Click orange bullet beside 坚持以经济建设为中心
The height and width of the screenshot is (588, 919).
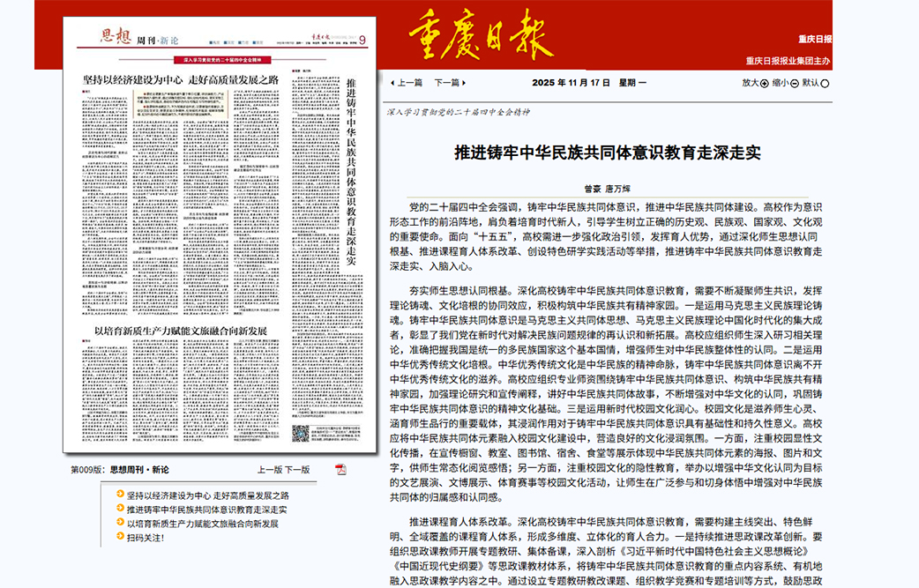coord(120,495)
